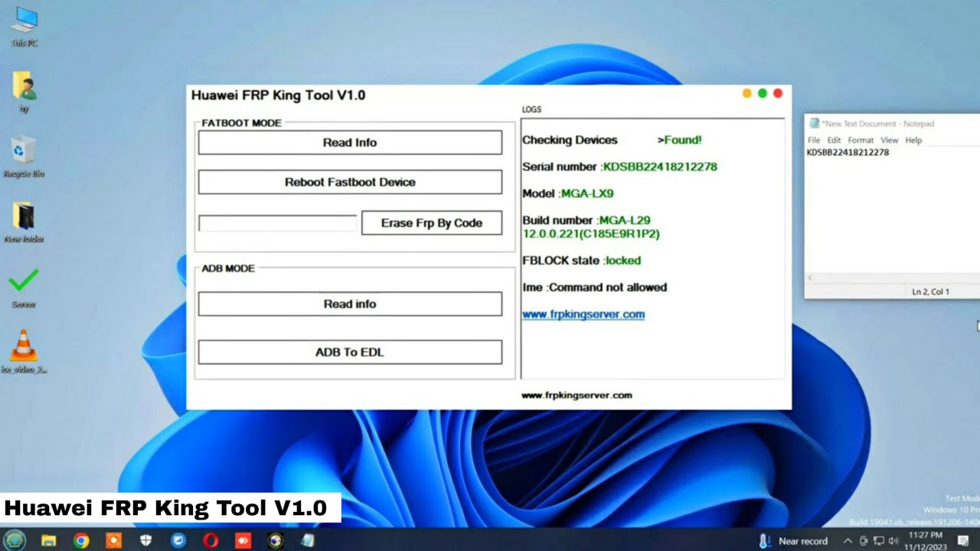Viewport: 980px width, 551px height.
Task: Open the Near record weather widget
Action: (793, 541)
